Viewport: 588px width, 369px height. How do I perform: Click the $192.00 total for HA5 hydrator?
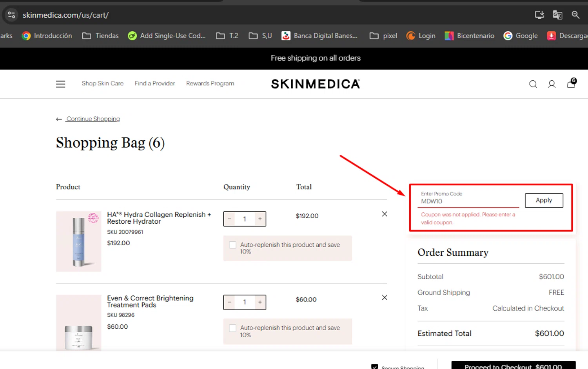[x=307, y=216]
